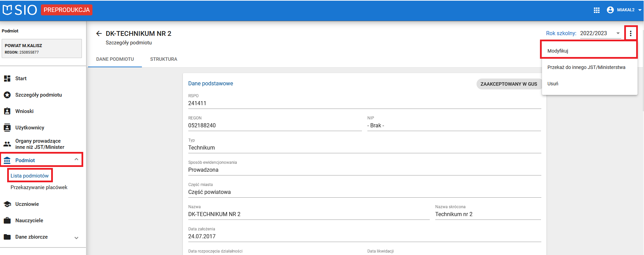
Task: Expand the Dane zbiorcze chevron
Action: pos(76,238)
